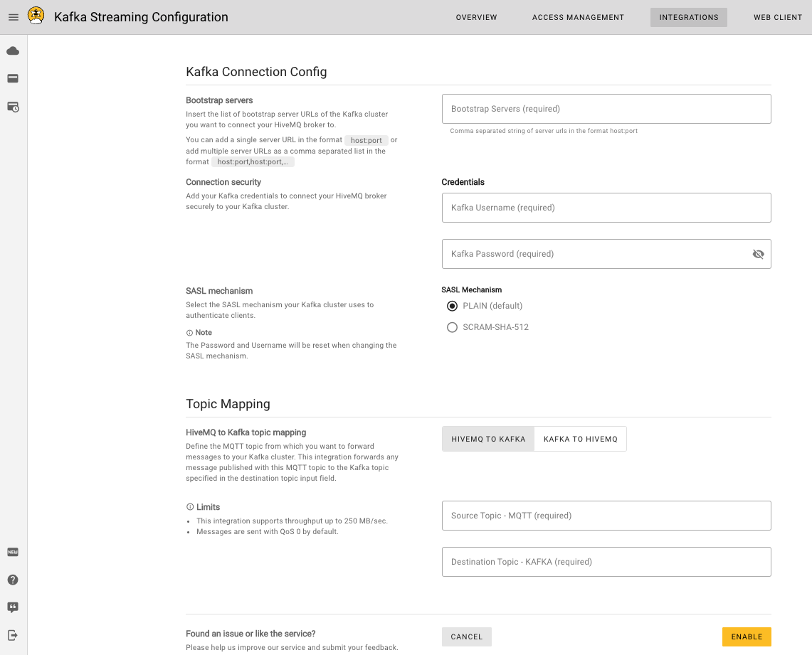Click the host:port,host:port,... code snippet
812x655 pixels.
click(x=253, y=162)
